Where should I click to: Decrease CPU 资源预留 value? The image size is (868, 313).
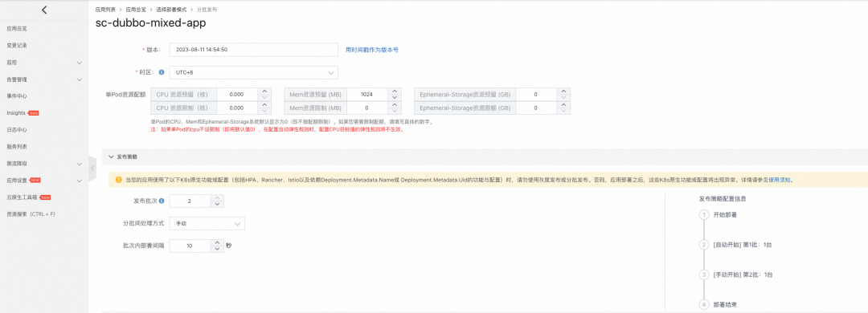click(x=264, y=98)
